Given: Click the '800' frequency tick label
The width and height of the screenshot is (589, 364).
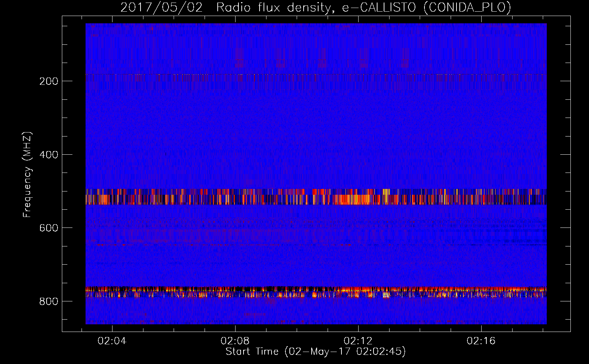Looking at the screenshot, I should click(x=49, y=301).
